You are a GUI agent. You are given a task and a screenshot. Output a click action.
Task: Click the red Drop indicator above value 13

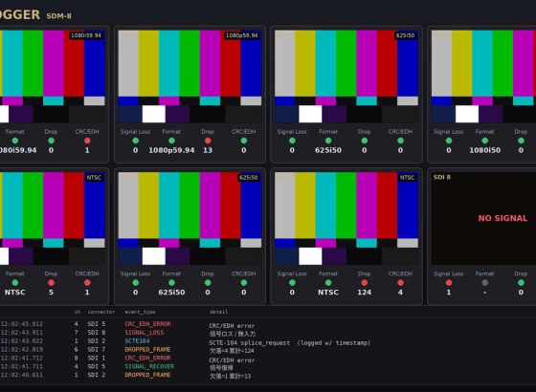tap(208, 141)
